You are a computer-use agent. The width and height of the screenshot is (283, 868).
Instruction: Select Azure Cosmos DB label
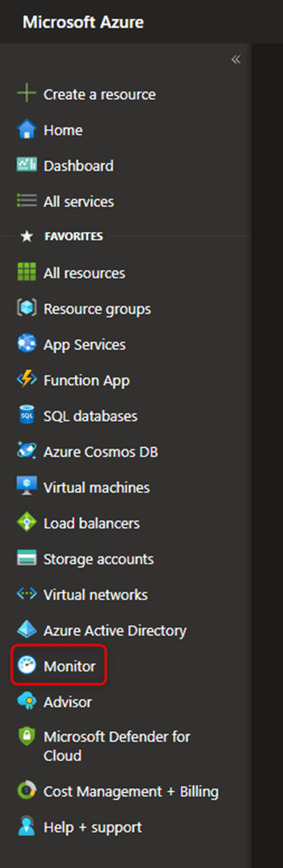pyautogui.click(x=101, y=452)
